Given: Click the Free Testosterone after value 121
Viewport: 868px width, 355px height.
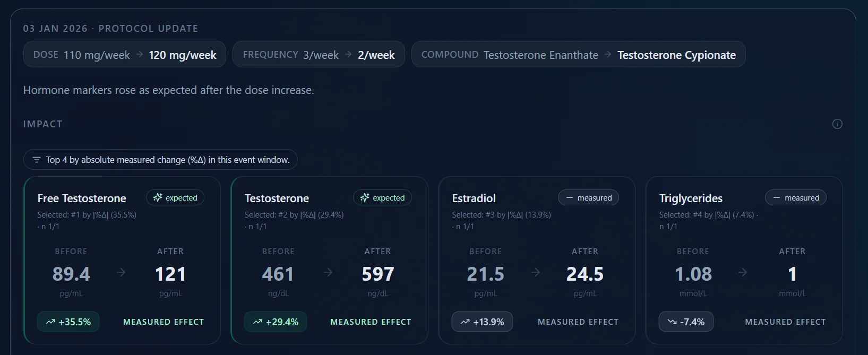Looking at the screenshot, I should (170, 274).
